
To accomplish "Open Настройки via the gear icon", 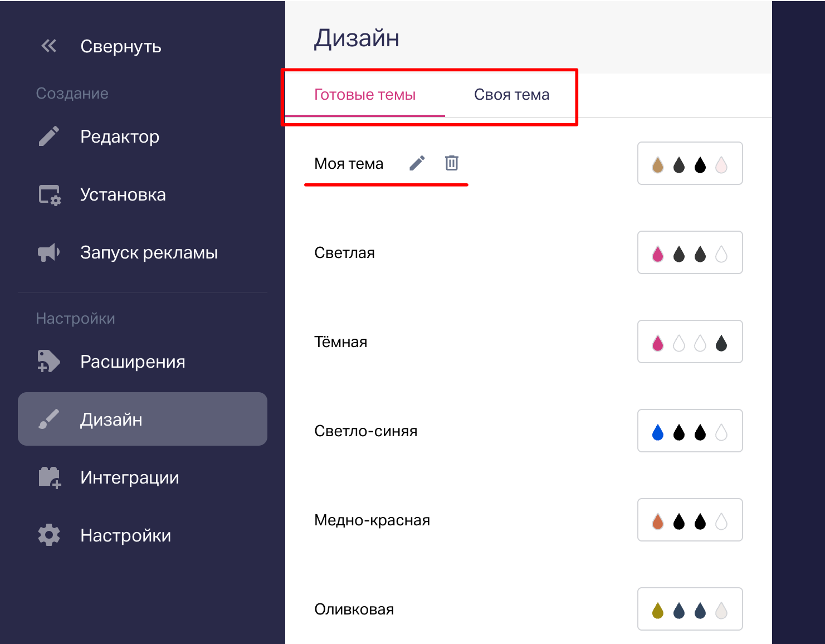I will pyautogui.click(x=49, y=535).
